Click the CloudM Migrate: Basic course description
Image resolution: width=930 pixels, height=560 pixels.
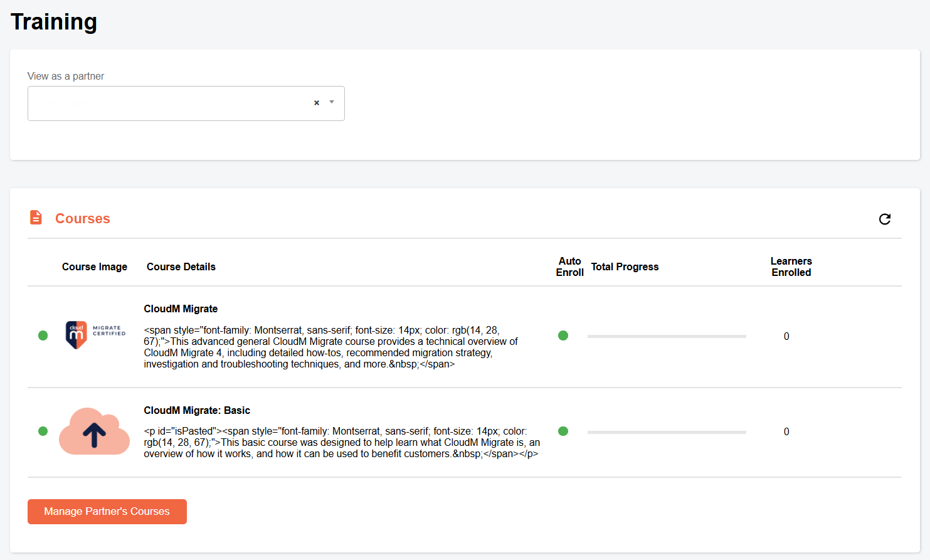click(342, 442)
